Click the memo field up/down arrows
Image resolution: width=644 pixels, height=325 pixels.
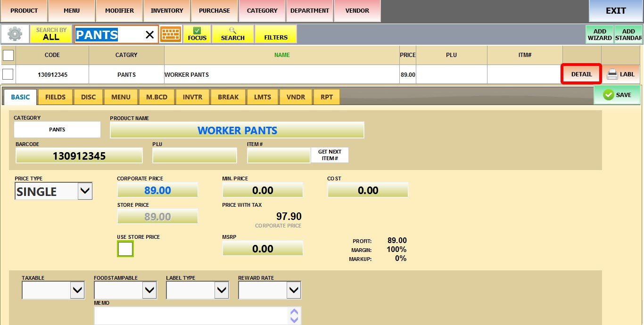pos(294,316)
